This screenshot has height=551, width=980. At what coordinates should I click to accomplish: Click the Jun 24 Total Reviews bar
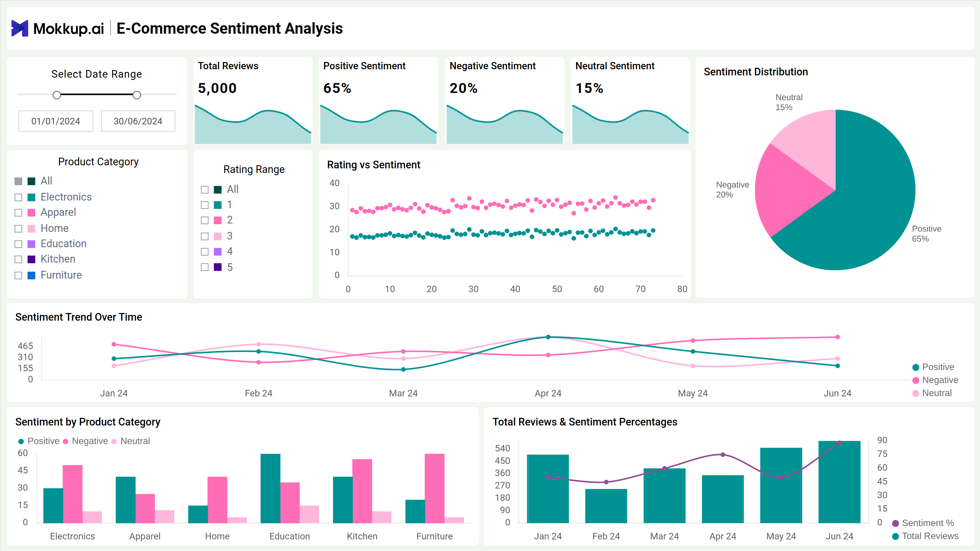(840, 482)
